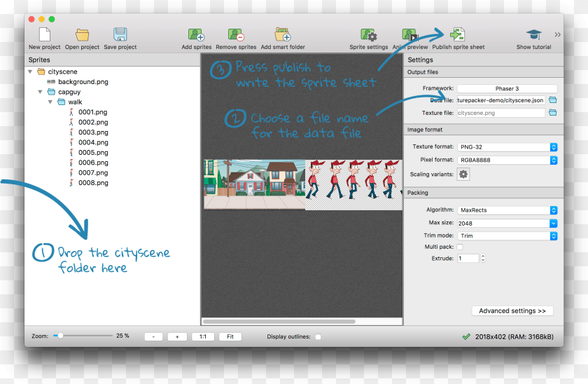Open the Trim mode dropdown

tap(507, 235)
